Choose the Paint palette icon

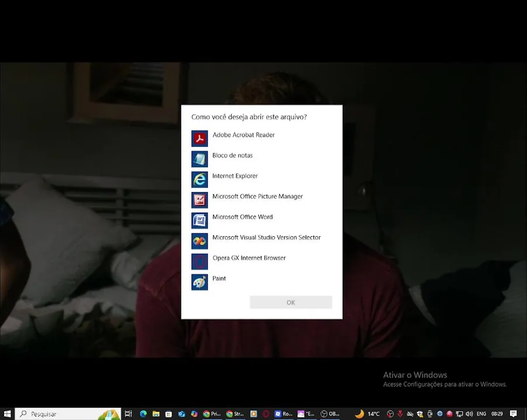(x=200, y=282)
